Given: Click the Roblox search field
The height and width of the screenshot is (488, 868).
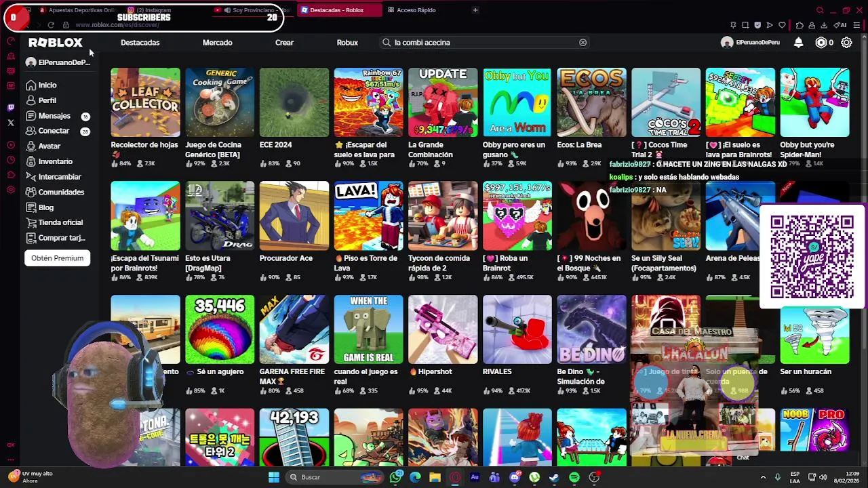Looking at the screenshot, I should [485, 43].
